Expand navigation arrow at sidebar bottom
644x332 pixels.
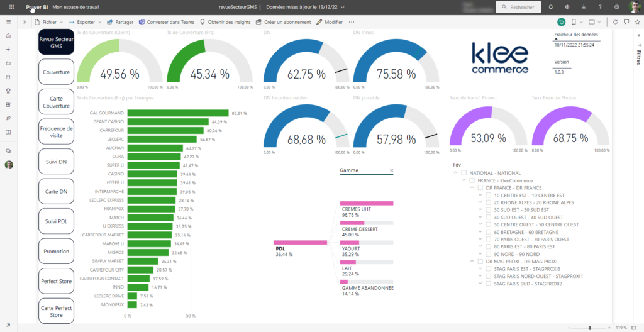(8, 325)
